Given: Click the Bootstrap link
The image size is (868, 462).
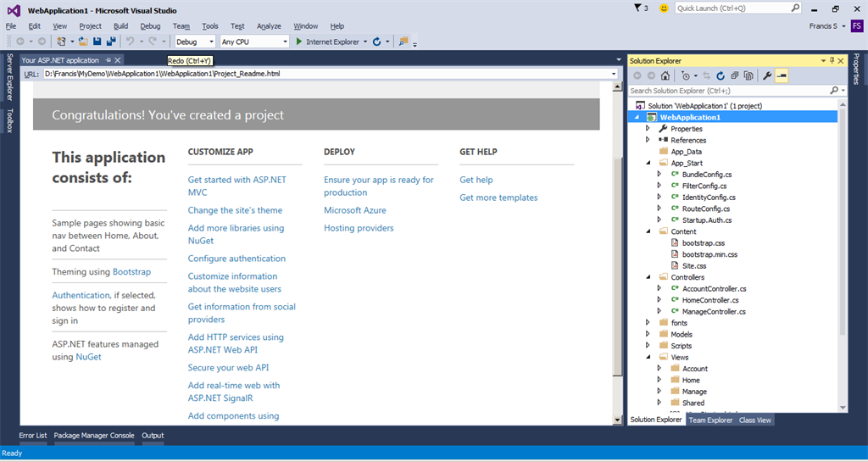Looking at the screenshot, I should (131, 271).
